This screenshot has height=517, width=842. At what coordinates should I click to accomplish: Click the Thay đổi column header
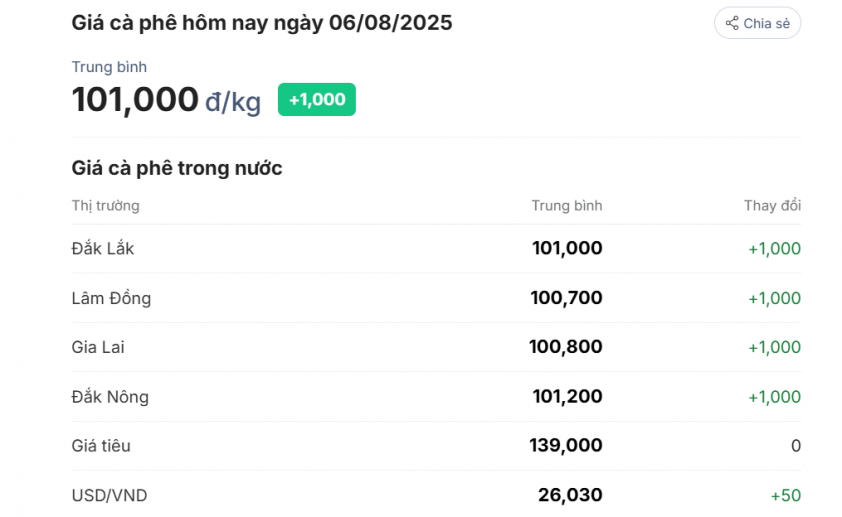(772, 206)
